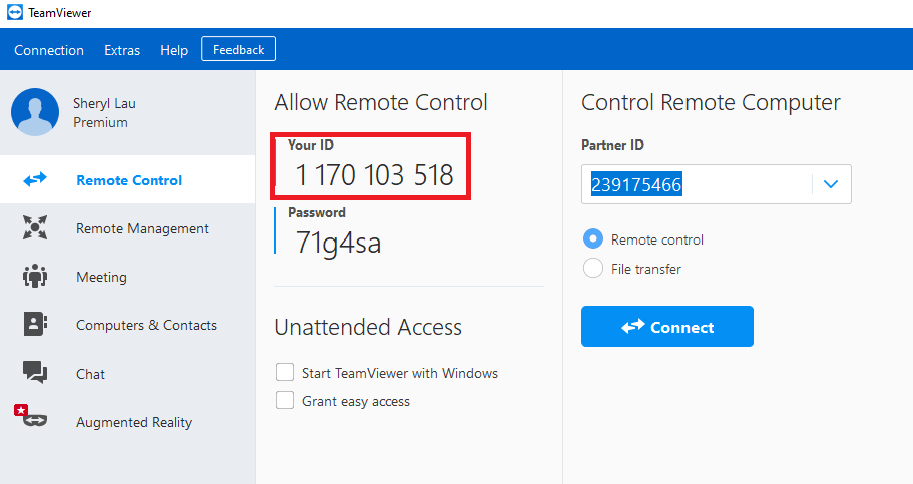Click the Remote Control arrows icon

(x=35, y=179)
